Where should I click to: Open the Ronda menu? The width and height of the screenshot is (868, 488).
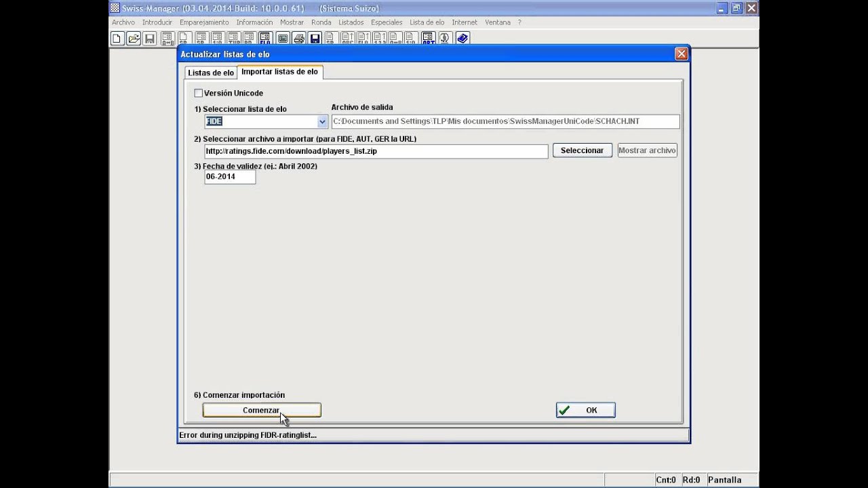tap(321, 22)
